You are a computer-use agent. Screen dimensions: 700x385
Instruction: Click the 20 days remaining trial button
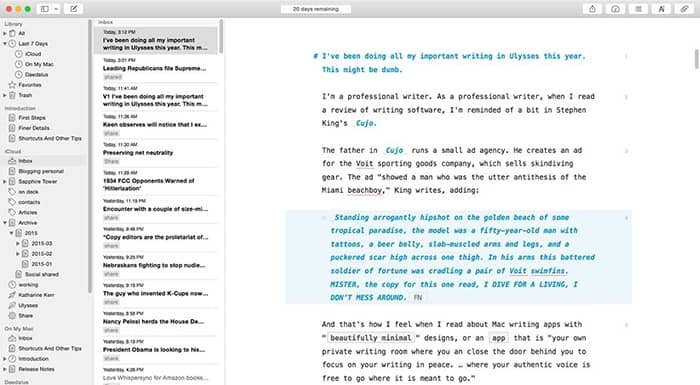click(316, 9)
